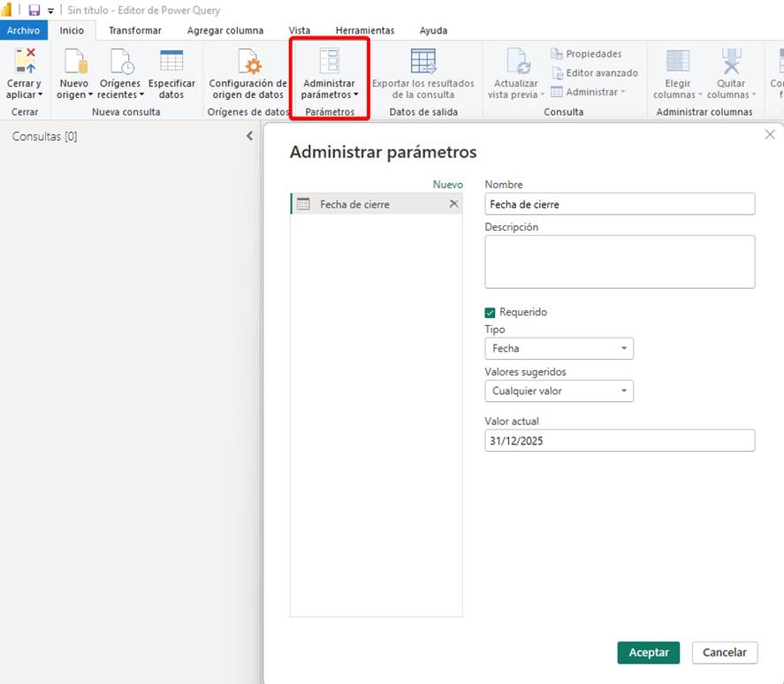Expand the Tipo dropdown showing Fecha
The width and height of the screenshot is (784, 684).
559,348
